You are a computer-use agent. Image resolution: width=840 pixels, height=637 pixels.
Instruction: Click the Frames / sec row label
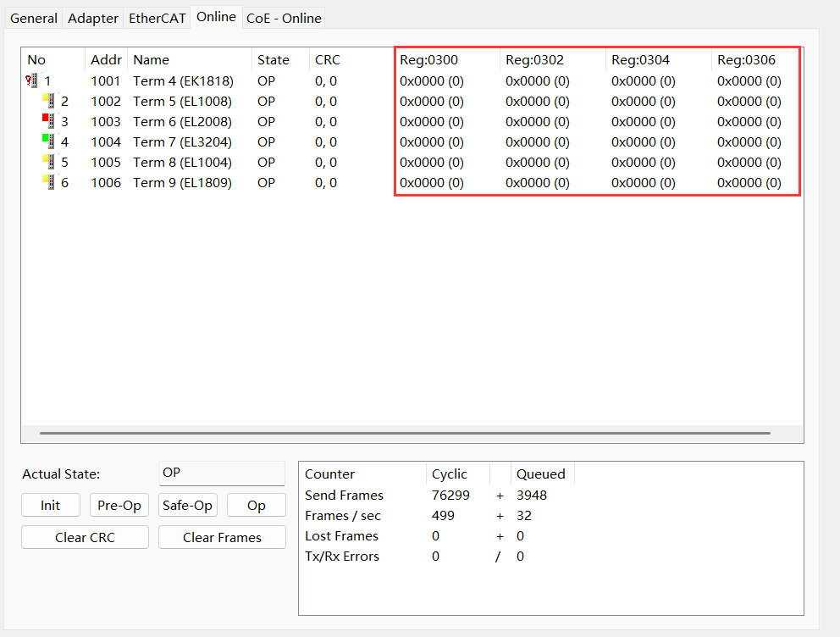click(343, 515)
